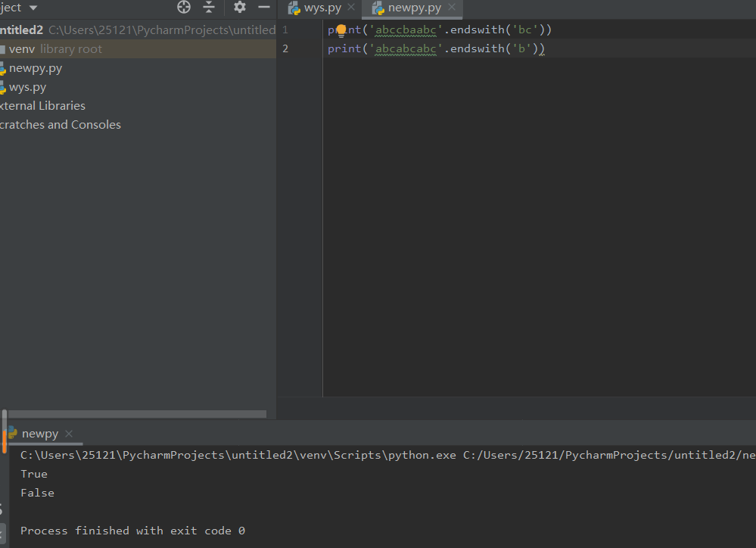Click the horizontal scrollbar of project panel
This screenshot has height=548, width=756.
coord(138,414)
